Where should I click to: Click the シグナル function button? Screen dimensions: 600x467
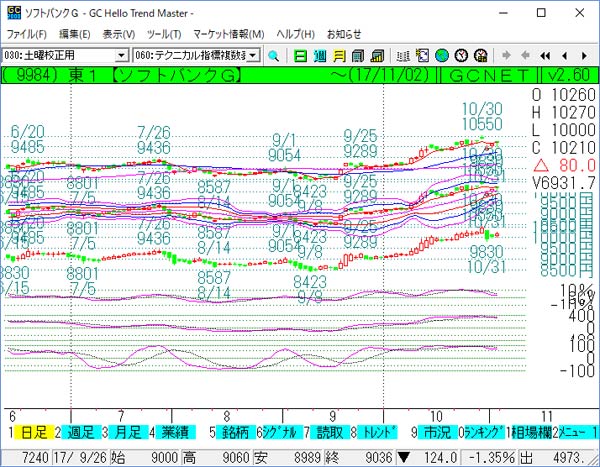pyautogui.click(x=282, y=432)
